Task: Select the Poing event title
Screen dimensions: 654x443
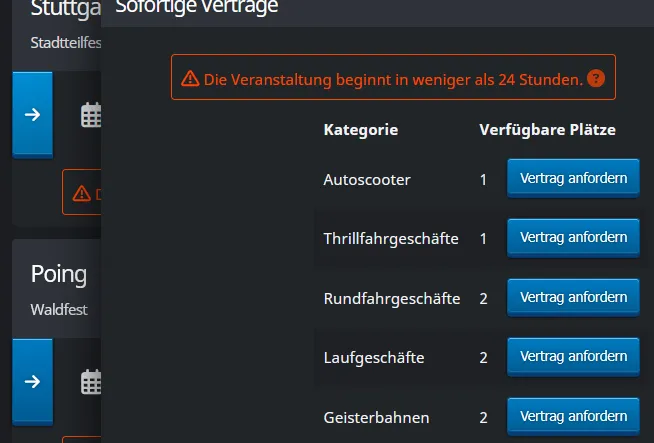Action: click(59, 274)
